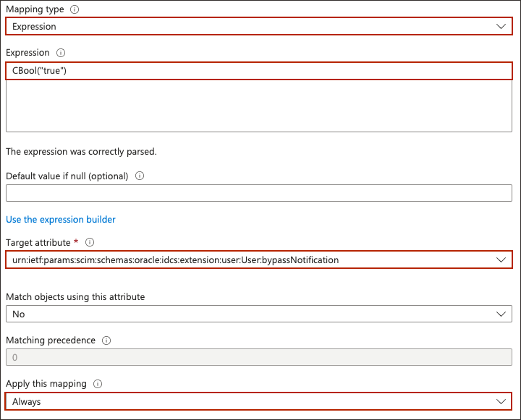Click 'The expression was correctly parsed' message

tap(81, 152)
